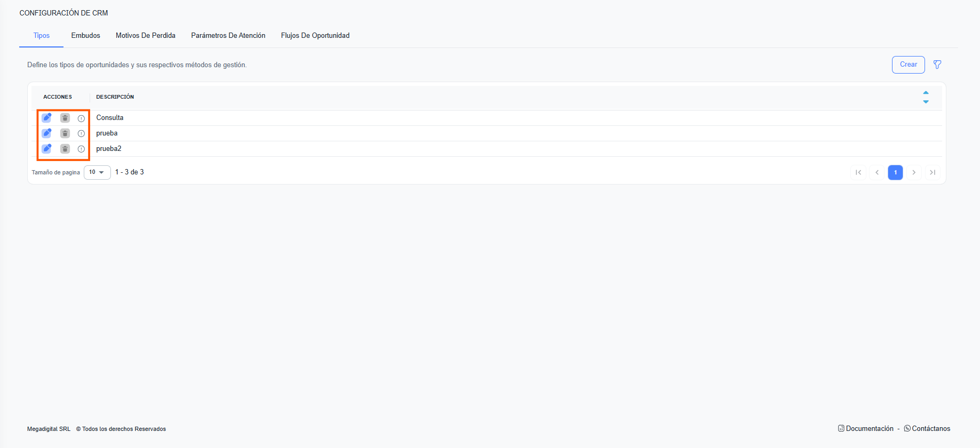
Task: Show info for the Consulta row
Action: coord(81,118)
